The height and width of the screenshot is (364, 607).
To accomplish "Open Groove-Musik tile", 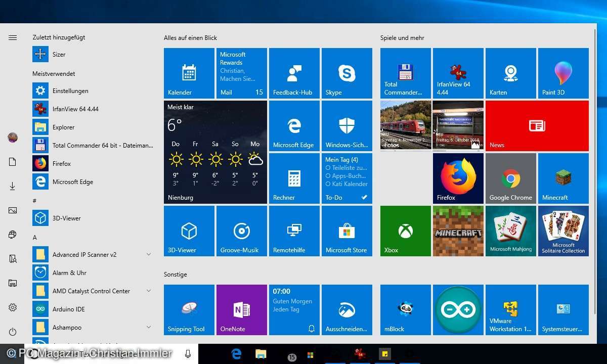I will (242, 231).
